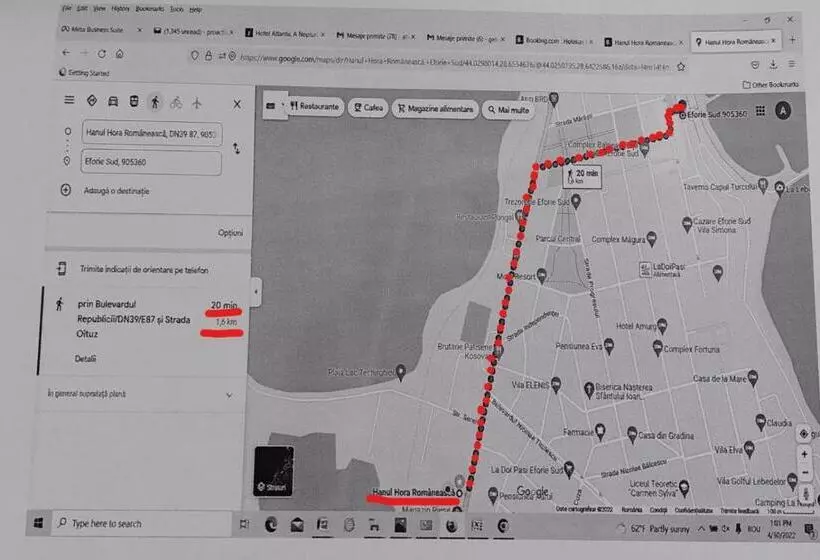Switch to Booking.com browser tab
This screenshot has width=820, height=560.
click(x=555, y=40)
